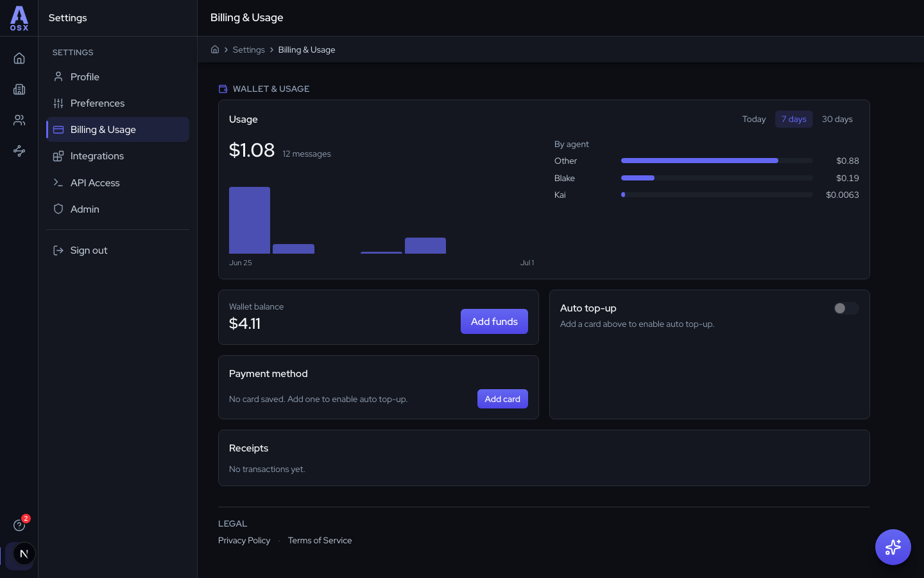Click the Other agent usage bar
Viewport: 924px width, 578px height.
717,161
